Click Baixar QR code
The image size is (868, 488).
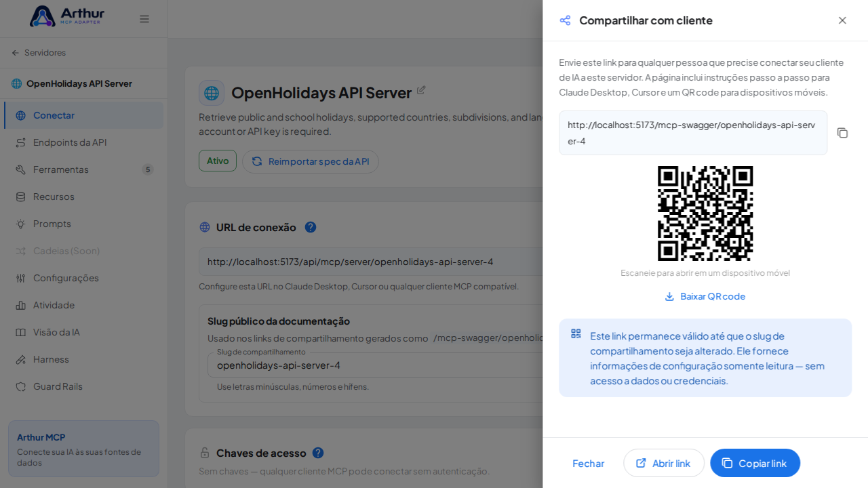point(705,296)
